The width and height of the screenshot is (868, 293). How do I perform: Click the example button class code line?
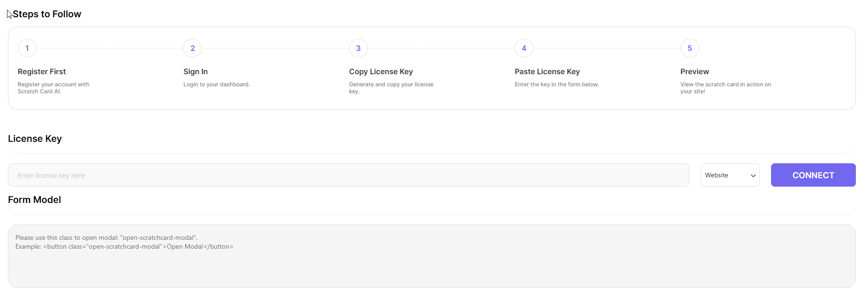click(124, 246)
